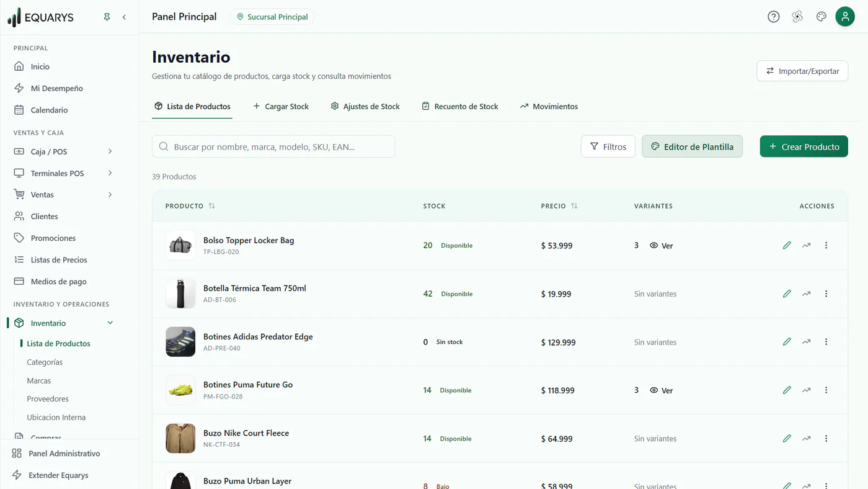Open Importar/Exportar options
The image size is (868, 489).
click(802, 71)
